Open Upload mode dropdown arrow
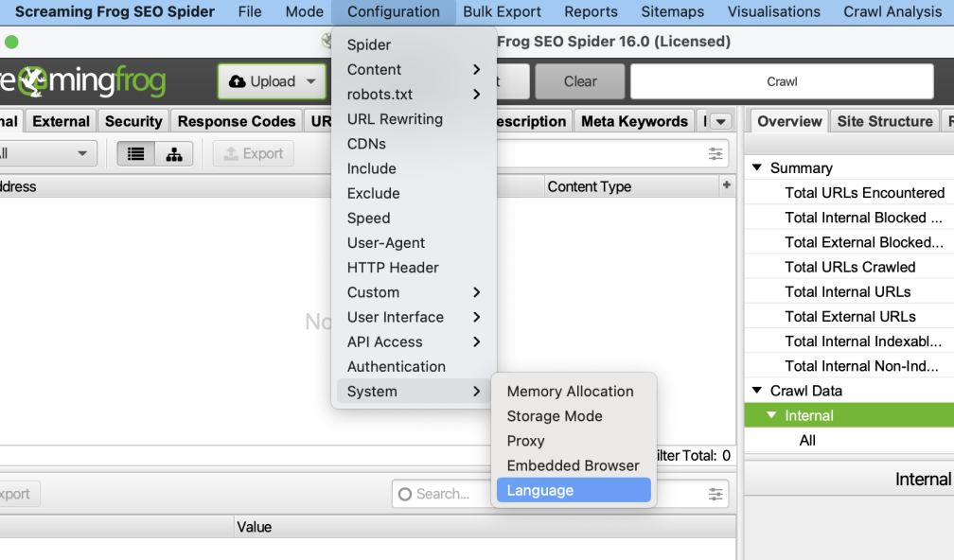This screenshot has width=954, height=560. pos(310,81)
